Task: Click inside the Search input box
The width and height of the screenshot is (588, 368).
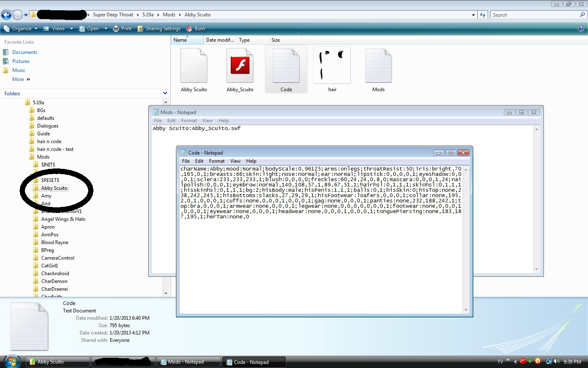Action: (x=534, y=15)
